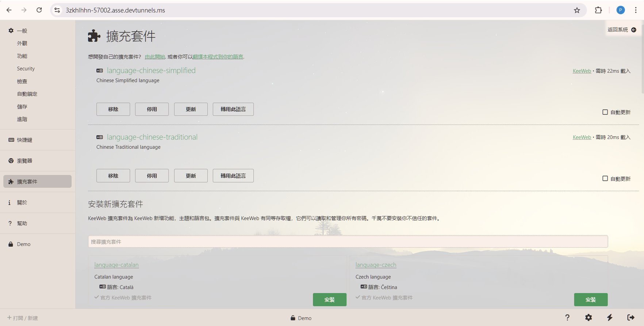644x326 pixels.
Task: Install the language-czech plugin
Action: (591, 300)
